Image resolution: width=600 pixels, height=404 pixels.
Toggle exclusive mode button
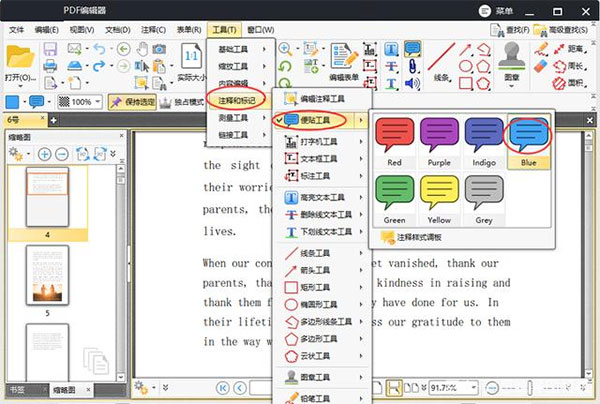pos(181,102)
